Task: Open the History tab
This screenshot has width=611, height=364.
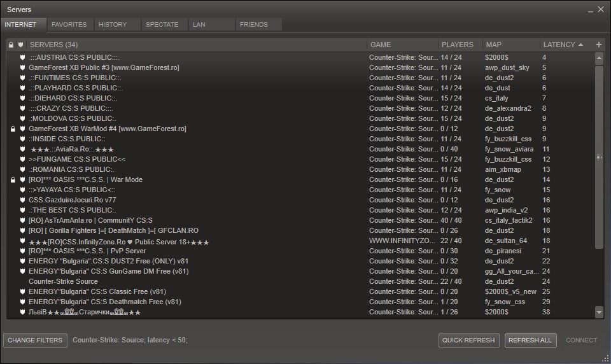Action: point(117,25)
